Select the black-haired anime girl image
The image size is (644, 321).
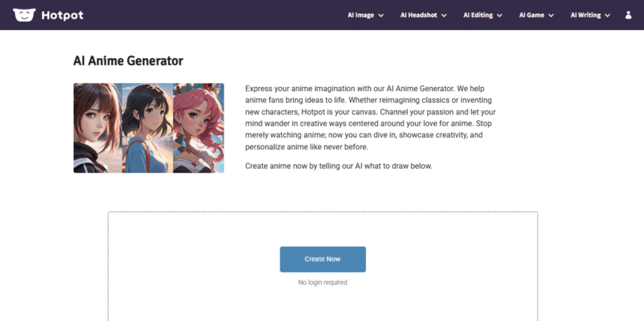(x=147, y=128)
